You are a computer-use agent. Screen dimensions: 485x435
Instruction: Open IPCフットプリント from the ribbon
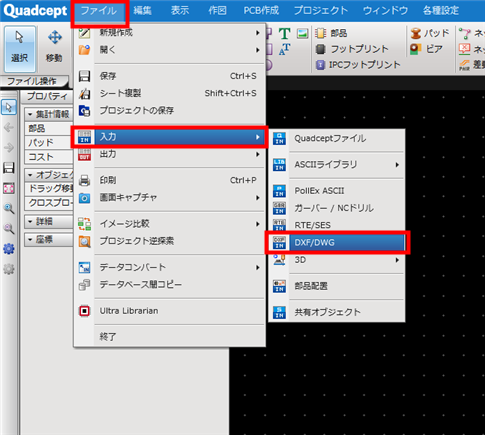pyautogui.click(x=358, y=64)
